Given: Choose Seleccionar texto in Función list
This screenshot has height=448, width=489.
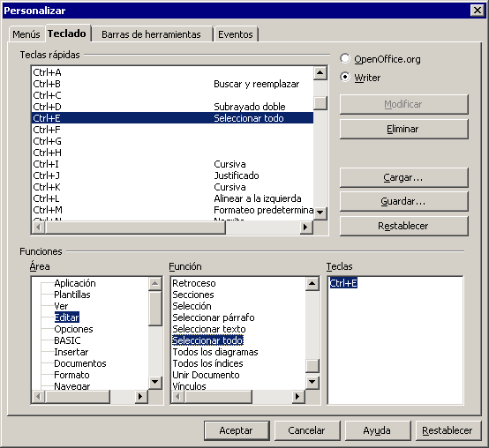Looking at the screenshot, I should click(209, 329).
